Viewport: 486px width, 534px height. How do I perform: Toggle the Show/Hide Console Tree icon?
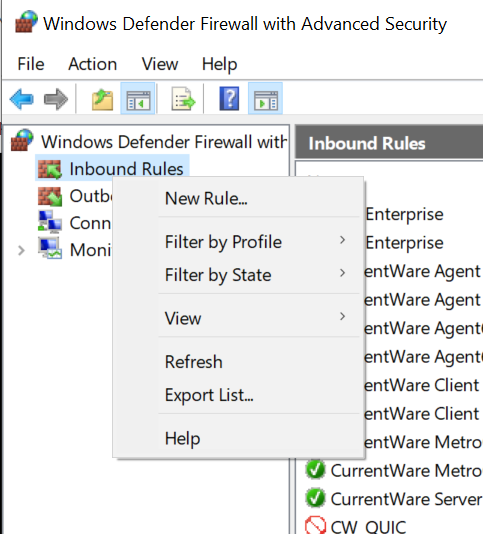pyautogui.click(x=138, y=98)
